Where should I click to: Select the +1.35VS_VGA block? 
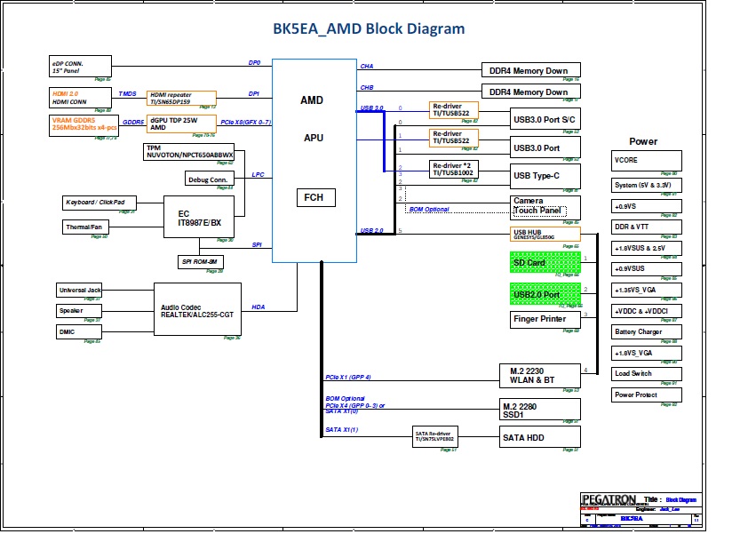click(647, 290)
